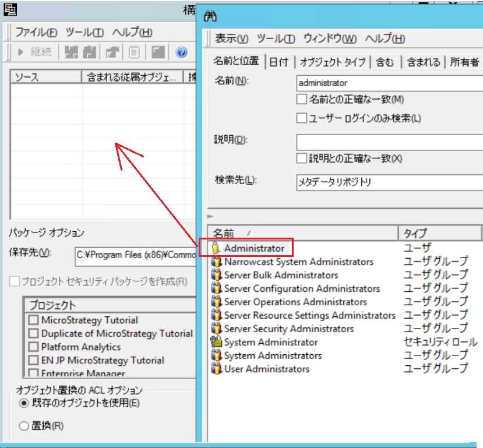Select the Platform Analytics project checkbox

pyautogui.click(x=33, y=347)
